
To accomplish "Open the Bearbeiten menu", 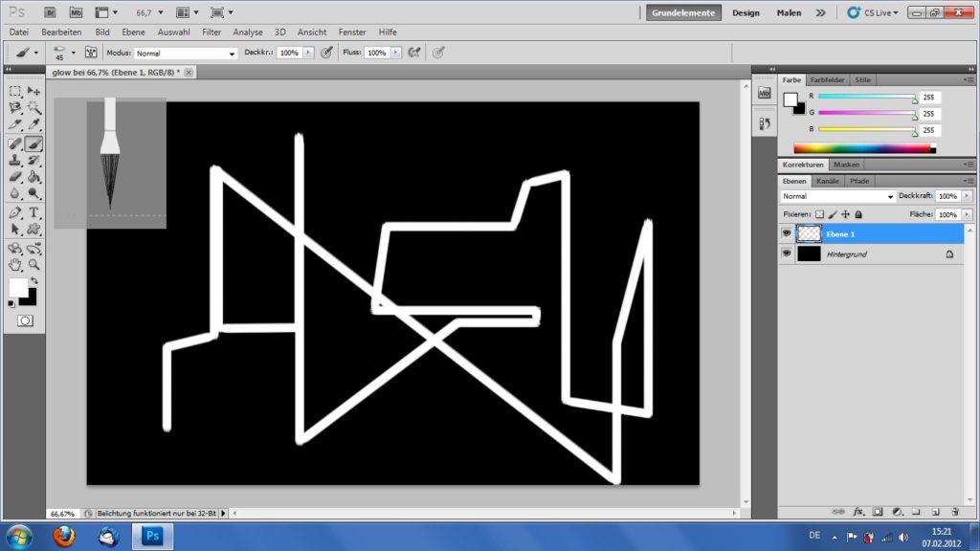I will point(61,32).
